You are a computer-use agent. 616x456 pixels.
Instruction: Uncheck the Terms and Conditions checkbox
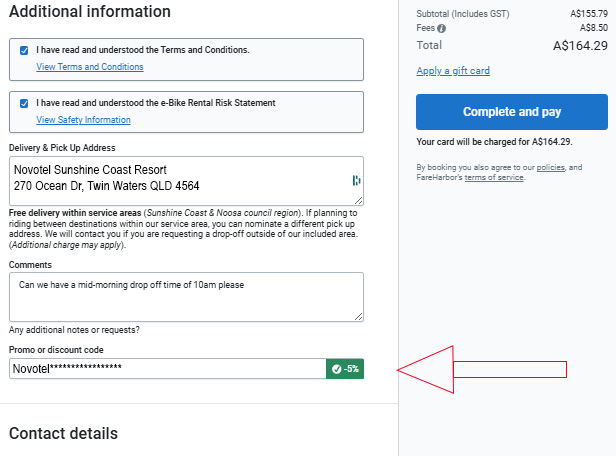click(24, 50)
